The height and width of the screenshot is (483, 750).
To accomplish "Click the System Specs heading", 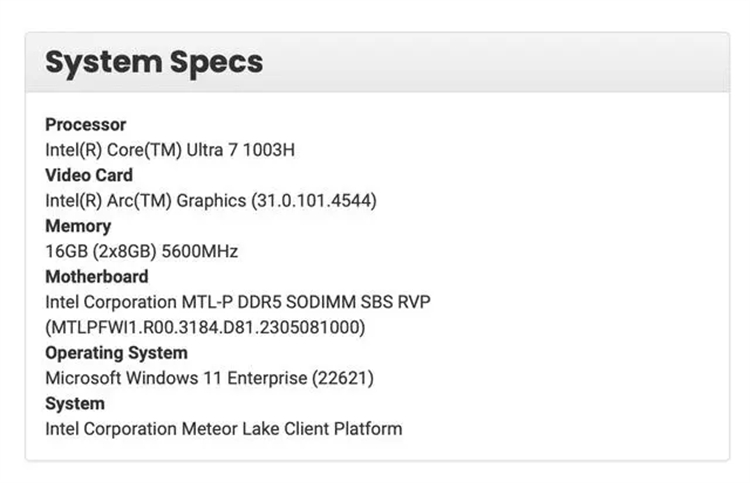I will pos(154,63).
